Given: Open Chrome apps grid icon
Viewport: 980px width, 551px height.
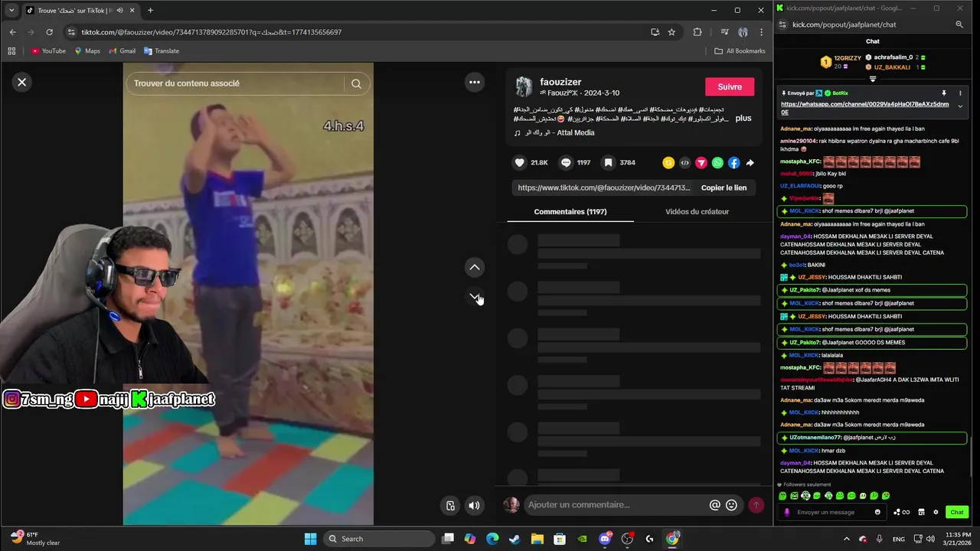Looking at the screenshot, I should tap(11, 51).
